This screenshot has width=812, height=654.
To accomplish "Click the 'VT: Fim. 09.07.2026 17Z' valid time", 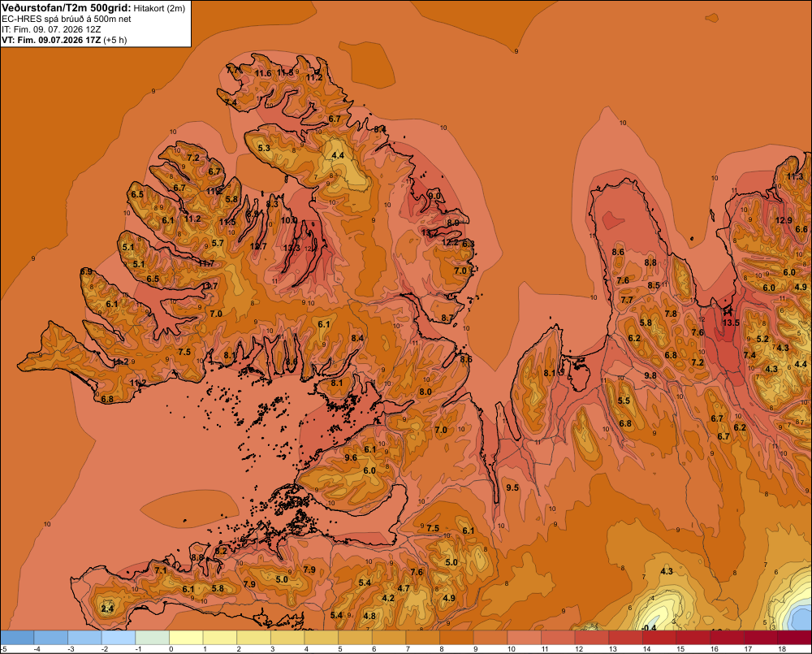I will pyautogui.click(x=51, y=40).
